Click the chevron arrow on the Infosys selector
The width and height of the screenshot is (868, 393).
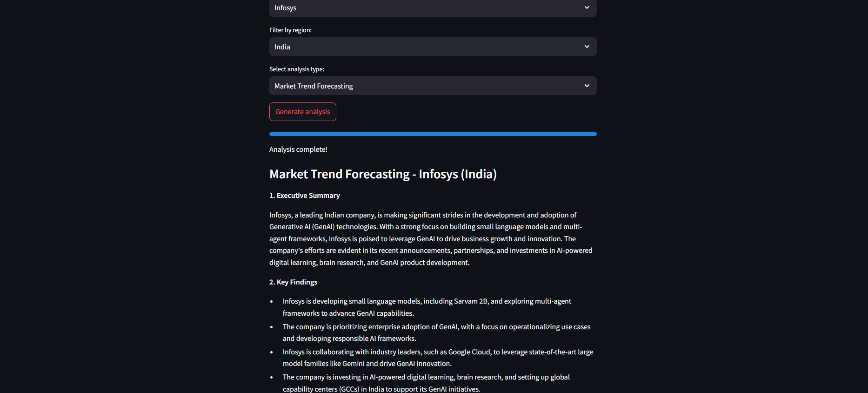tap(587, 7)
